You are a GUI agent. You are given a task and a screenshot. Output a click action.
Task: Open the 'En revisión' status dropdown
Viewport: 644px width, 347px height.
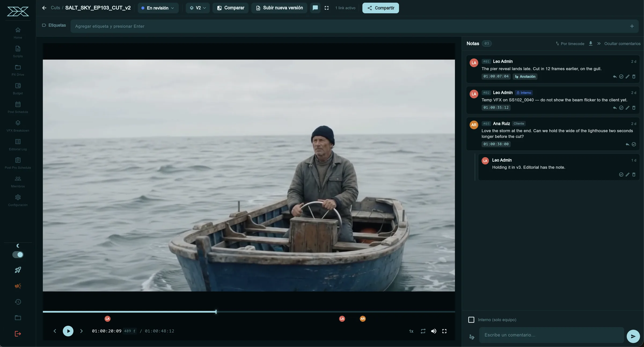pyautogui.click(x=158, y=8)
